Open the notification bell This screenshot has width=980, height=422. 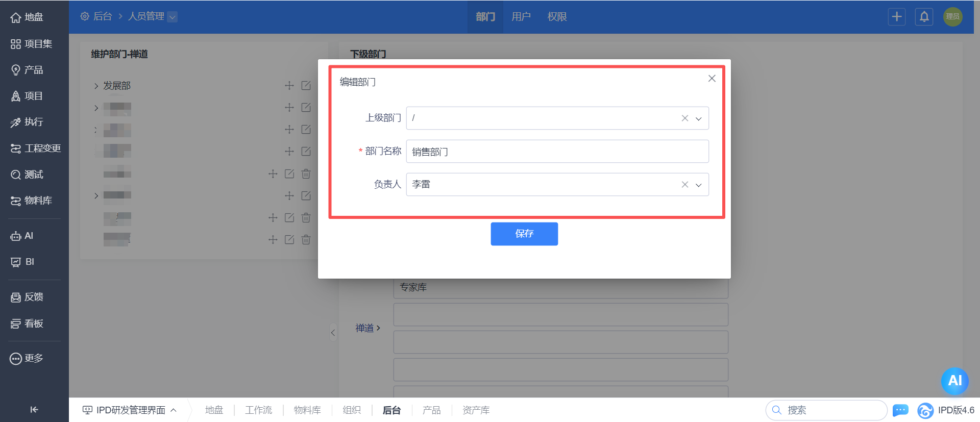[x=924, y=17]
